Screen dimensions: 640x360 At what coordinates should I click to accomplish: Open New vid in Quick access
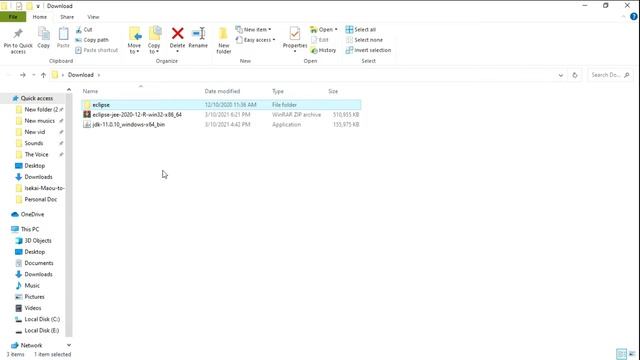(35, 132)
